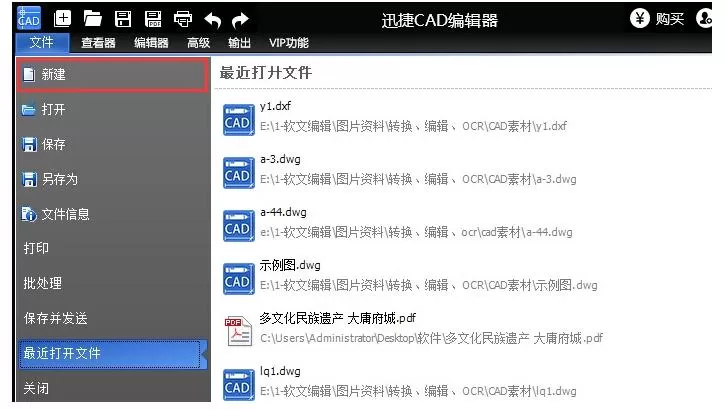Image resolution: width=726 pixels, height=410 pixels.
Task: Select 最近打开文件 in the file menu
Action: coord(113,354)
